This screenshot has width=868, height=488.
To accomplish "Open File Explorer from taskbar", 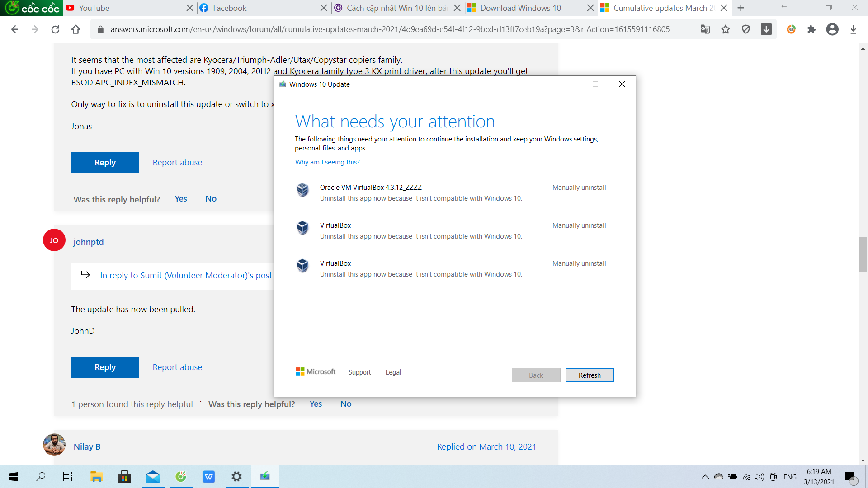I will pos(96,476).
